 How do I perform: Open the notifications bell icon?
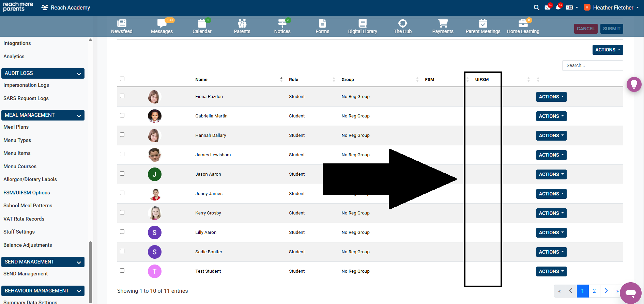pyautogui.click(x=558, y=7)
